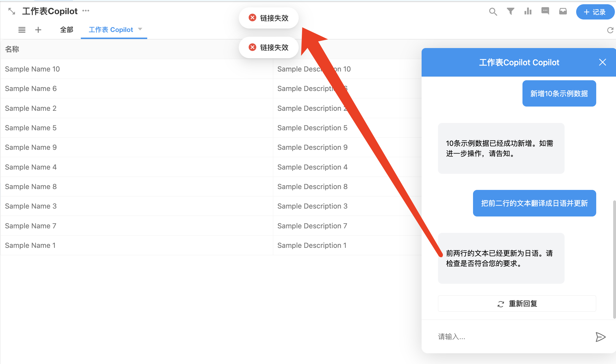The image size is (616, 364).
Task: Expand the 工作表 Copilot view dropdown arrow
Action: pyautogui.click(x=140, y=29)
